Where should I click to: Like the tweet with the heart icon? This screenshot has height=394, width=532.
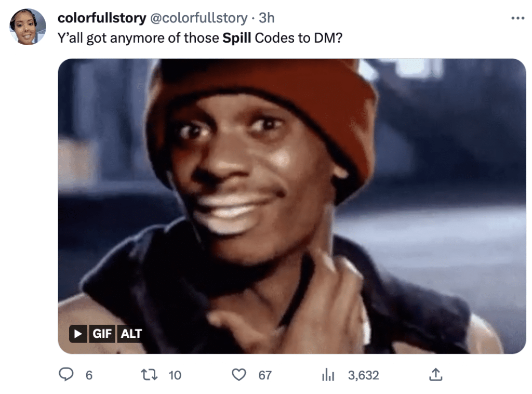point(239,375)
